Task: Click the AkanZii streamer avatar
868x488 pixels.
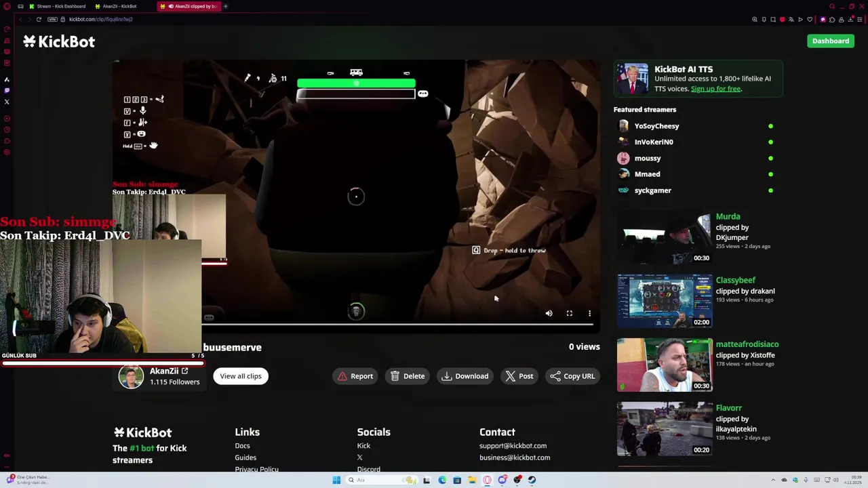Action: (x=131, y=376)
